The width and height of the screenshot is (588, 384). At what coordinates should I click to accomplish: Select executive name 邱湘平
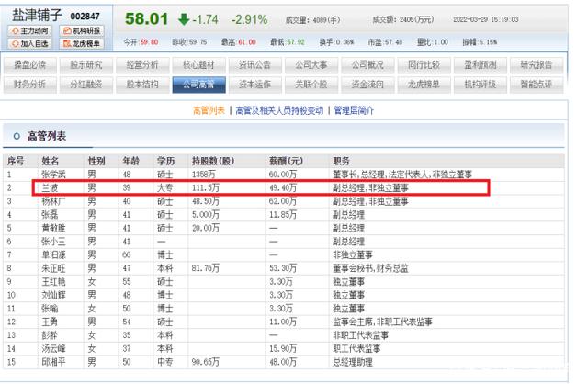tap(53, 362)
